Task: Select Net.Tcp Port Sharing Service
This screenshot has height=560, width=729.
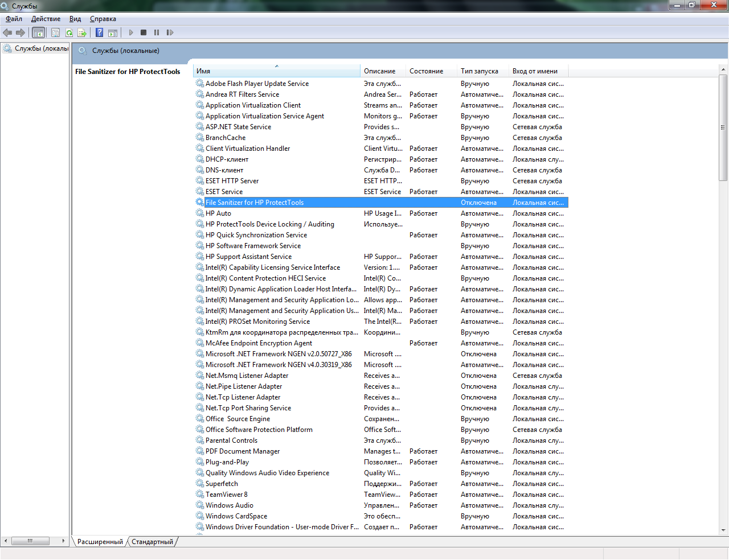Action: pos(381,408)
